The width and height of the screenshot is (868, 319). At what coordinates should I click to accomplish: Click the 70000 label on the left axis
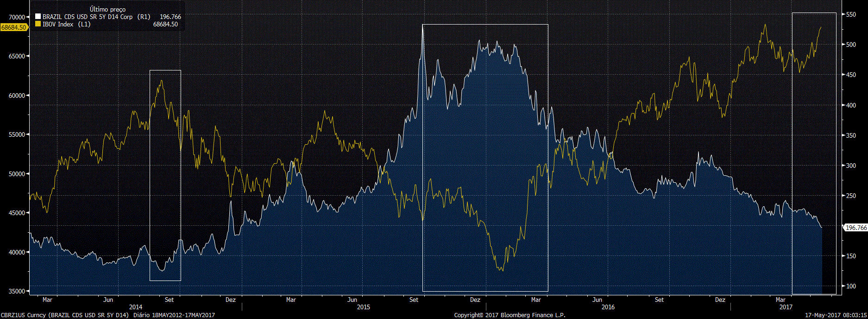[17, 17]
